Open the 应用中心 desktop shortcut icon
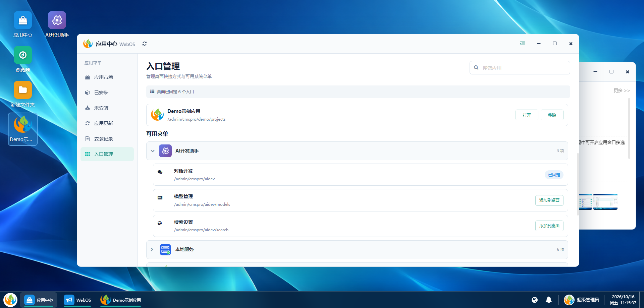This screenshot has width=644, height=308. (x=23, y=20)
